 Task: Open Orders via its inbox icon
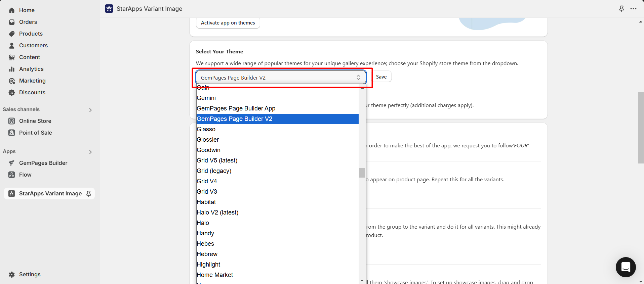[x=12, y=22]
